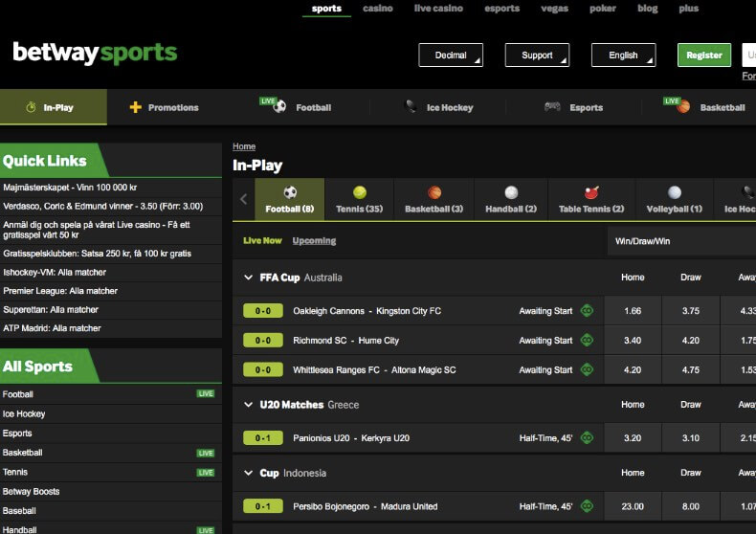This screenshot has height=534, width=756.
Task: Click live tracker icon for Whittlesea Ranges match
Action: point(587,369)
